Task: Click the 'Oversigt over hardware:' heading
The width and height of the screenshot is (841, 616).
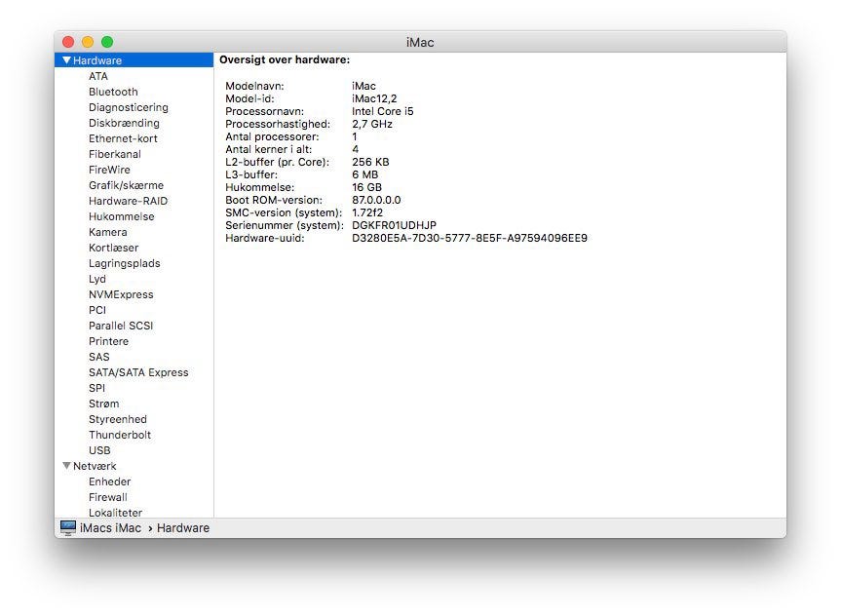Action: click(285, 59)
